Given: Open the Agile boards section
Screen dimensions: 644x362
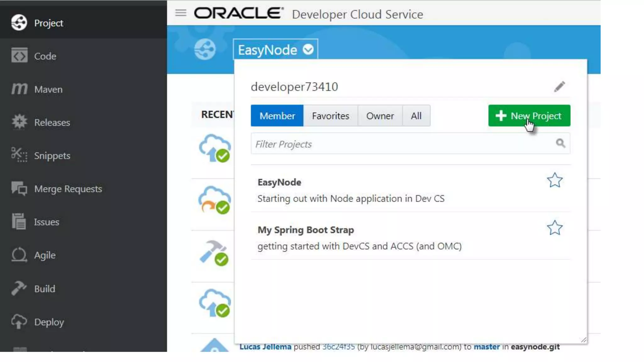Looking at the screenshot, I should click(x=45, y=255).
